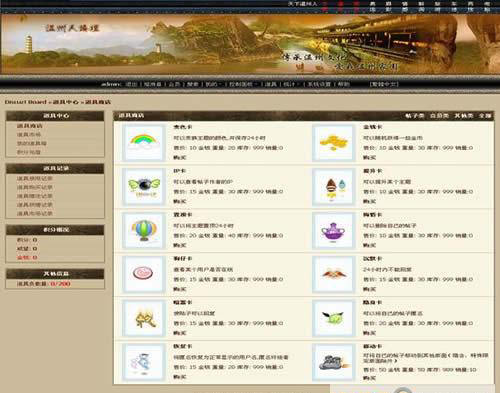Switch language via [繁體中文] link

coord(384,84)
